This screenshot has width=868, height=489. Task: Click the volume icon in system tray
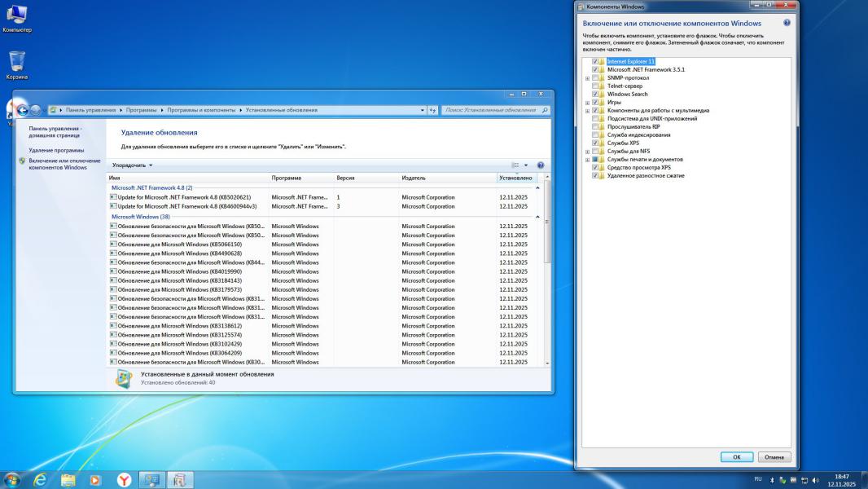(816, 480)
